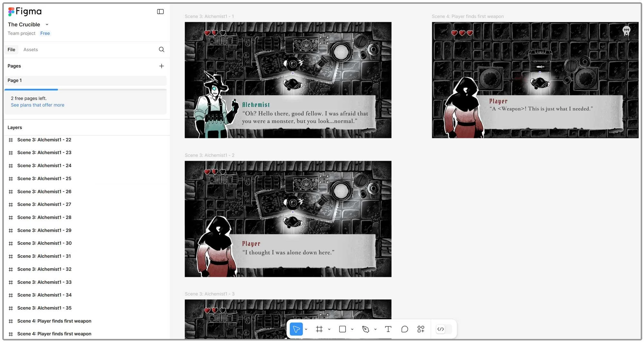Image resolution: width=644 pixels, height=342 pixels.
Task: Select the Scene 4 frame artwork
Action: coord(535,80)
